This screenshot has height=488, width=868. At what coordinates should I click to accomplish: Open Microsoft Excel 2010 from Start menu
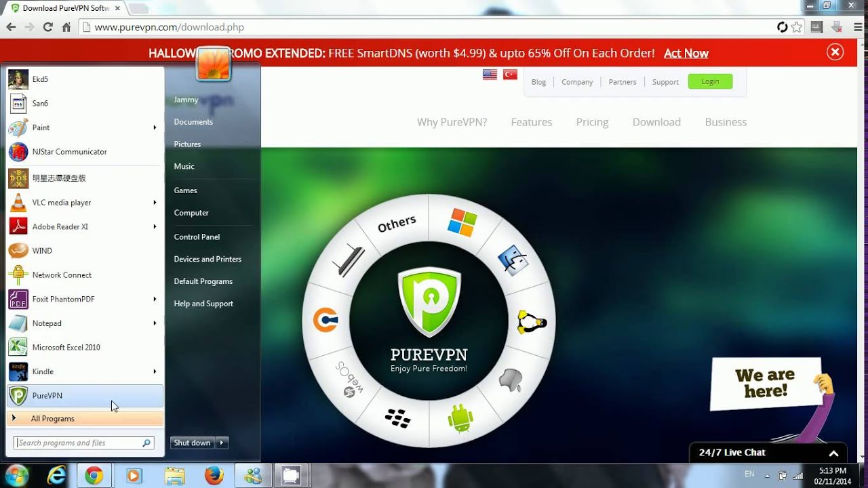(x=85, y=347)
